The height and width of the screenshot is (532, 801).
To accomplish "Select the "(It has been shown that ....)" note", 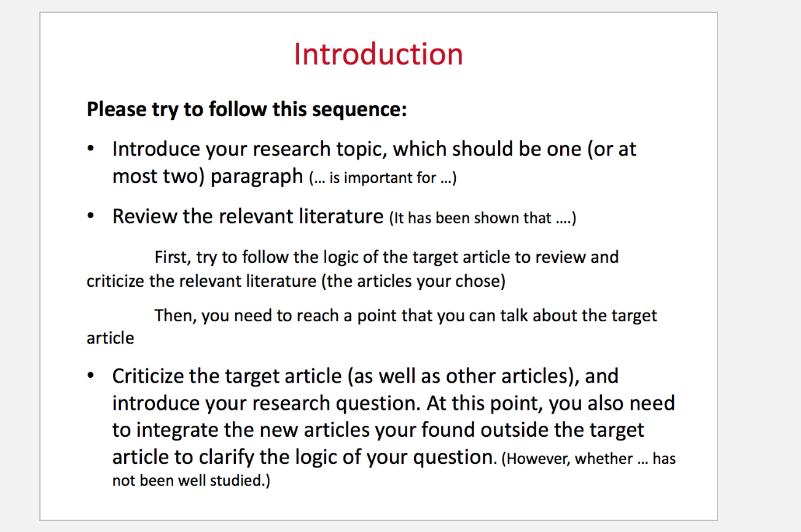I will (x=483, y=218).
